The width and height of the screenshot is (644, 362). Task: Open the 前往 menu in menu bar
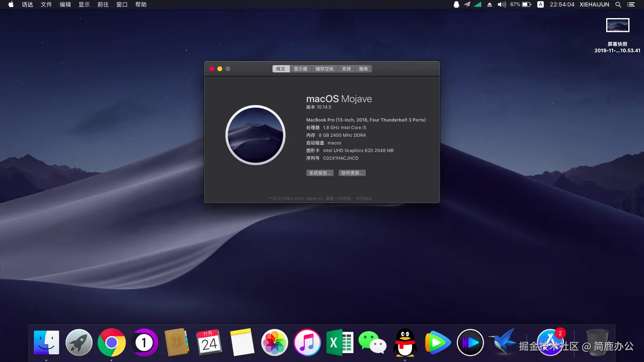[x=103, y=4]
